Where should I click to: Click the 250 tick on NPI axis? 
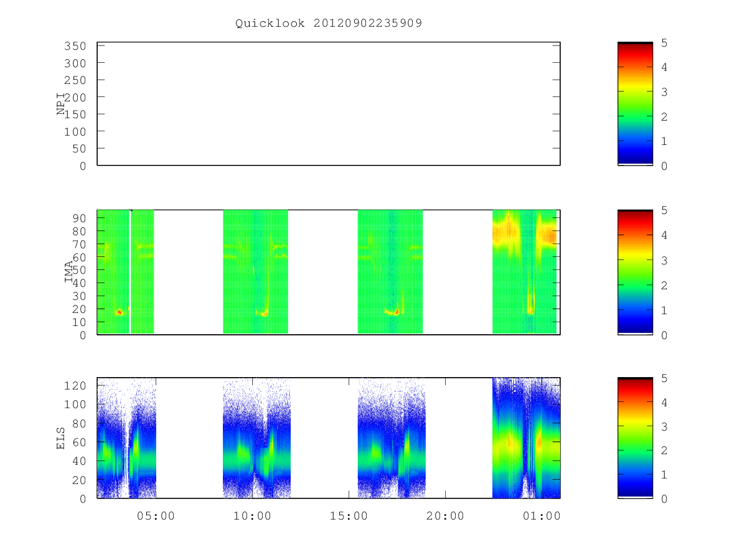click(75, 80)
